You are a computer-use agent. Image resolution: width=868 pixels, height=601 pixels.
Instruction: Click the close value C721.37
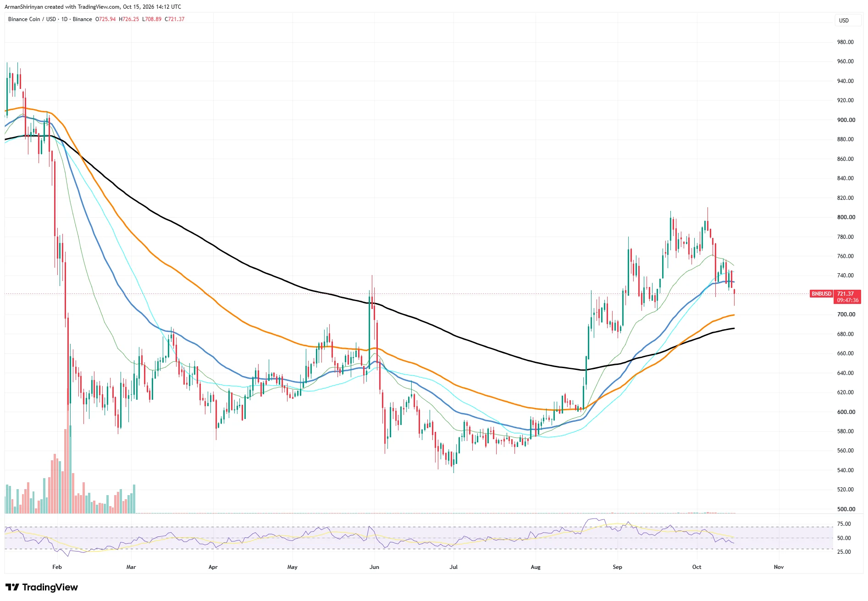click(x=175, y=19)
